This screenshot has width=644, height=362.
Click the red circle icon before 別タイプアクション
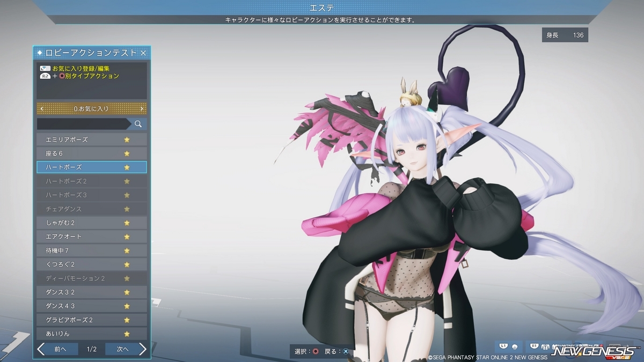click(x=61, y=76)
